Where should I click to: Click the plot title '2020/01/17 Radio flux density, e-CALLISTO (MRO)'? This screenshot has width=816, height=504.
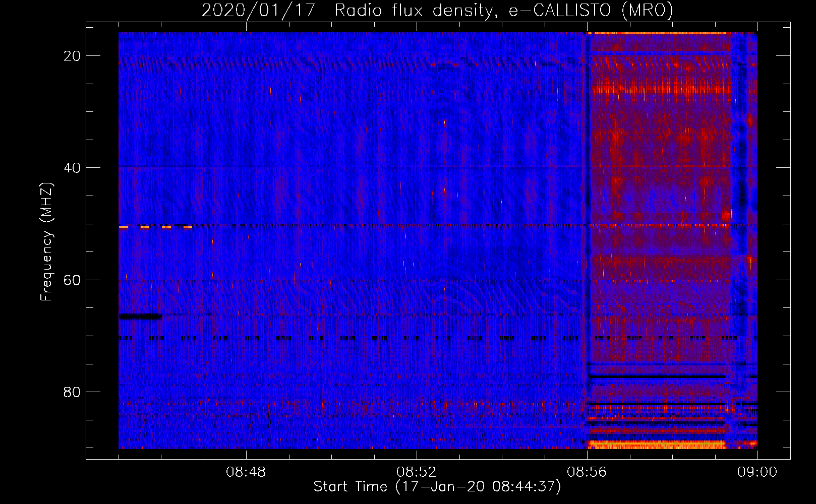click(x=437, y=11)
